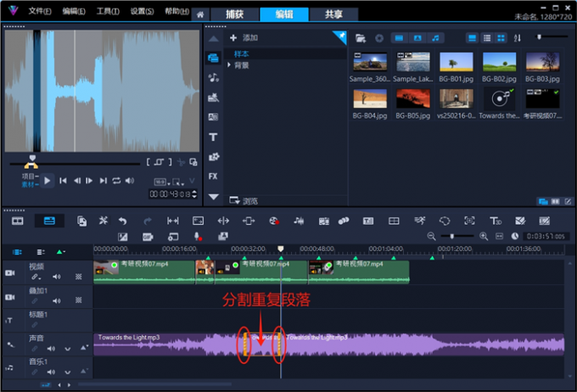577x392 pixels.
Task: Jump to start of preview
Action: [63, 181]
